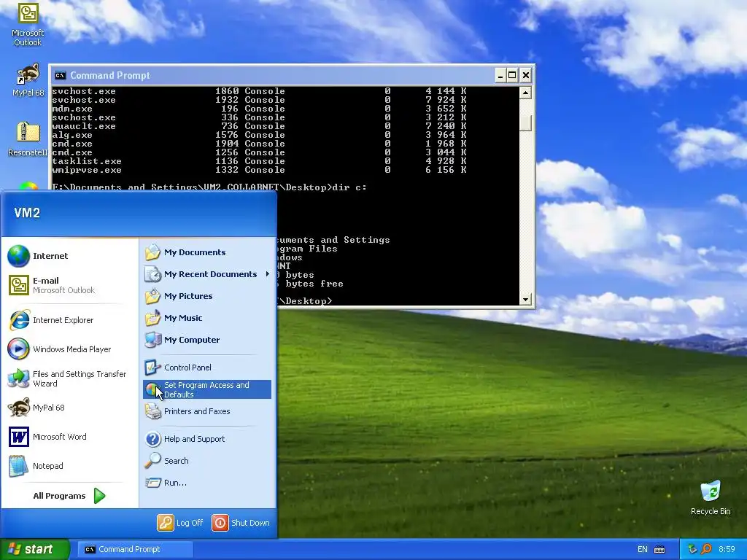Click wmiprvse.exe row in Command Prompt
The image size is (747, 560).
coord(259,170)
